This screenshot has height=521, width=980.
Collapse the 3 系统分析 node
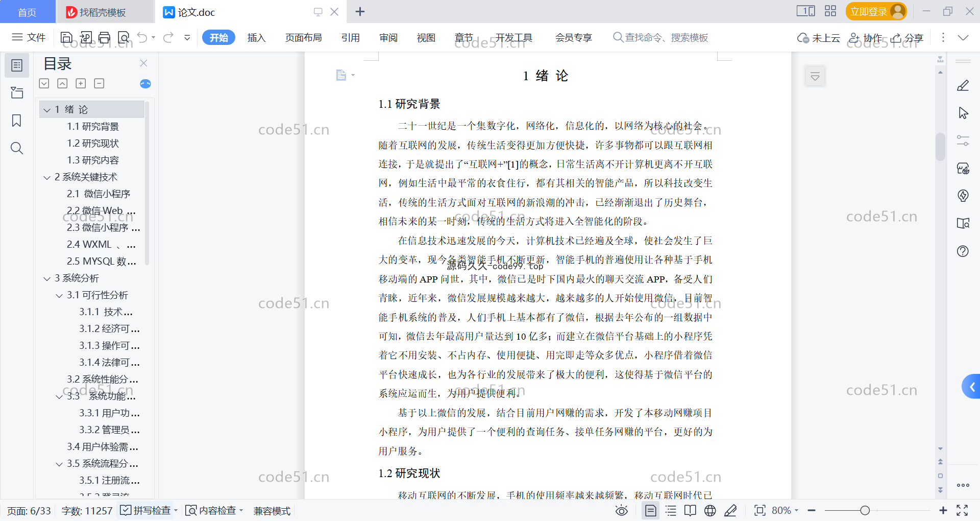pyautogui.click(x=47, y=278)
